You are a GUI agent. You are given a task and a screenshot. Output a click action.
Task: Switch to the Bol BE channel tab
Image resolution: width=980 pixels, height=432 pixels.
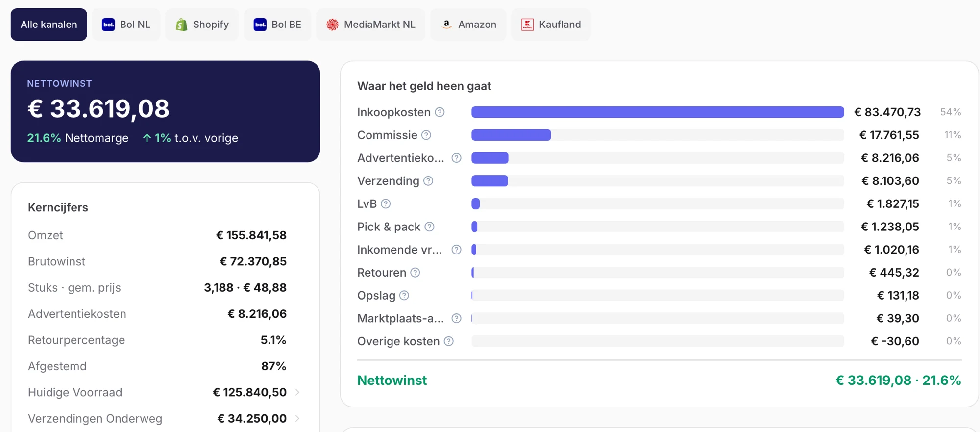pyautogui.click(x=277, y=25)
